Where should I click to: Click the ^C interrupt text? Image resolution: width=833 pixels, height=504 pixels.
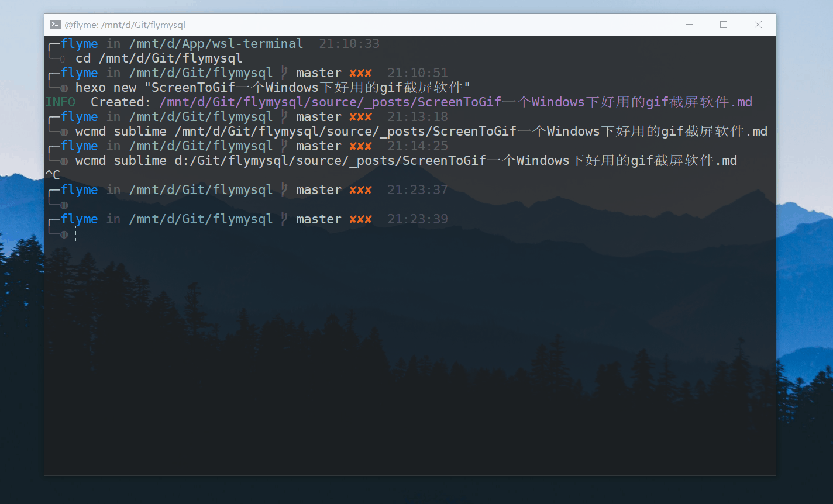pyautogui.click(x=53, y=175)
